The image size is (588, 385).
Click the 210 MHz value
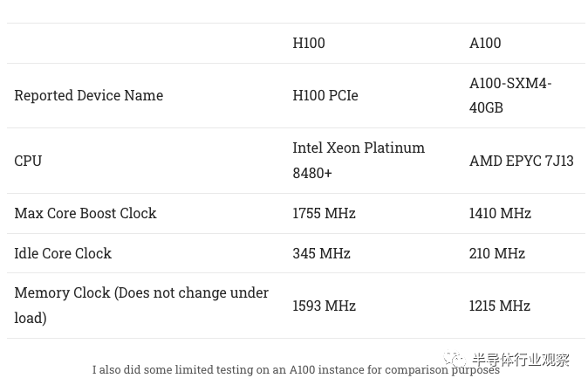497,253
